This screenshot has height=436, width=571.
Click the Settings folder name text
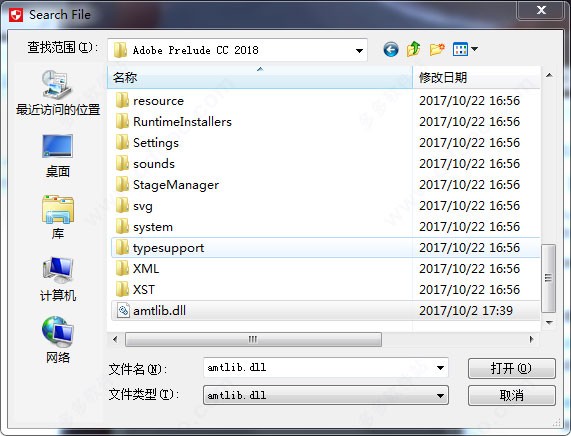click(156, 143)
